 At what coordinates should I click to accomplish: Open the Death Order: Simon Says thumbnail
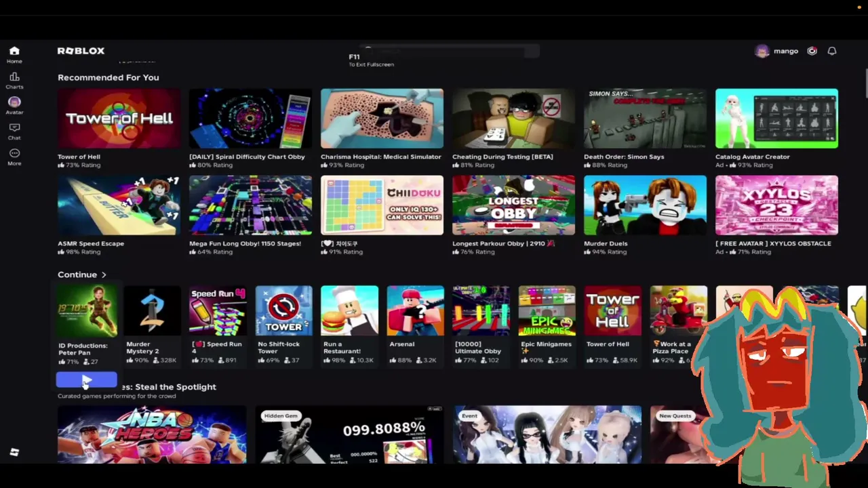coord(645,119)
